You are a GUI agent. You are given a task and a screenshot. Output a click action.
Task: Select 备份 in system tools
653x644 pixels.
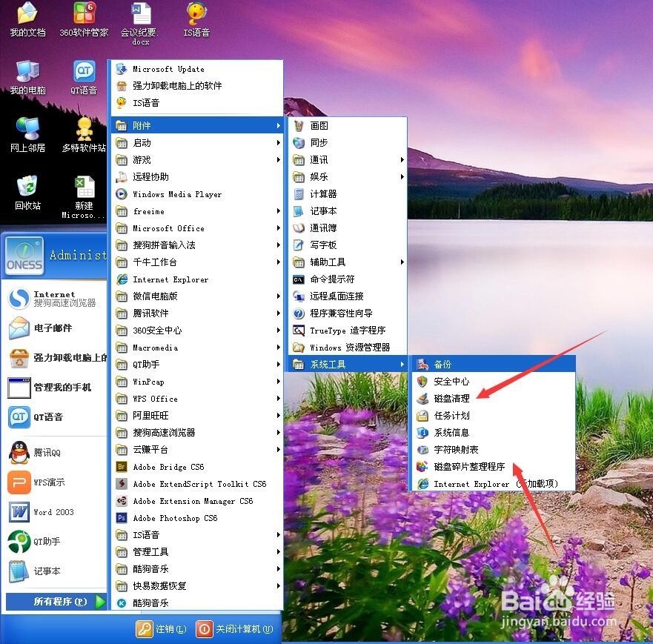coord(494,365)
